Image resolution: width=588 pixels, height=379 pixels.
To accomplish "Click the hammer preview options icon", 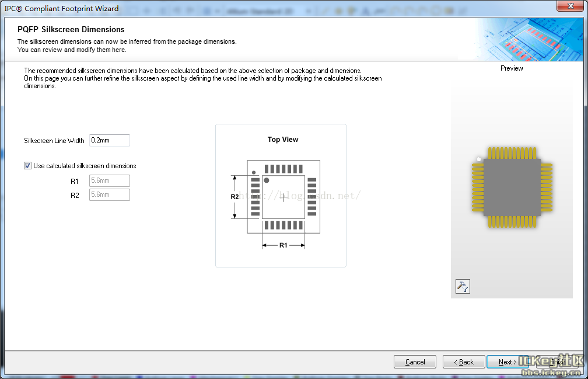I will click(463, 286).
